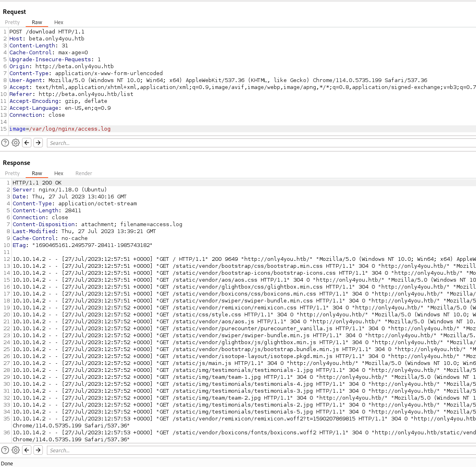
Task: Switch Request view to Pretty tab
Action: click(12, 22)
